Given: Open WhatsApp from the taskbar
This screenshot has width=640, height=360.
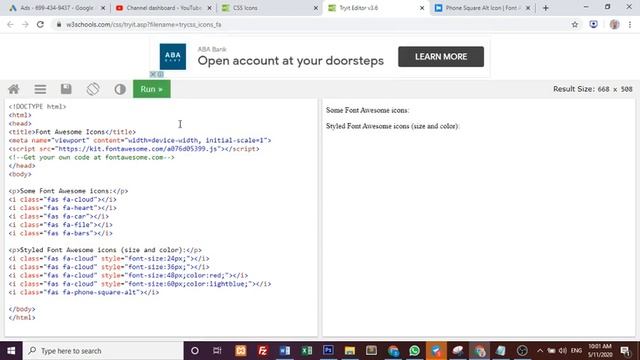Looking at the screenshot, I should pos(414,351).
